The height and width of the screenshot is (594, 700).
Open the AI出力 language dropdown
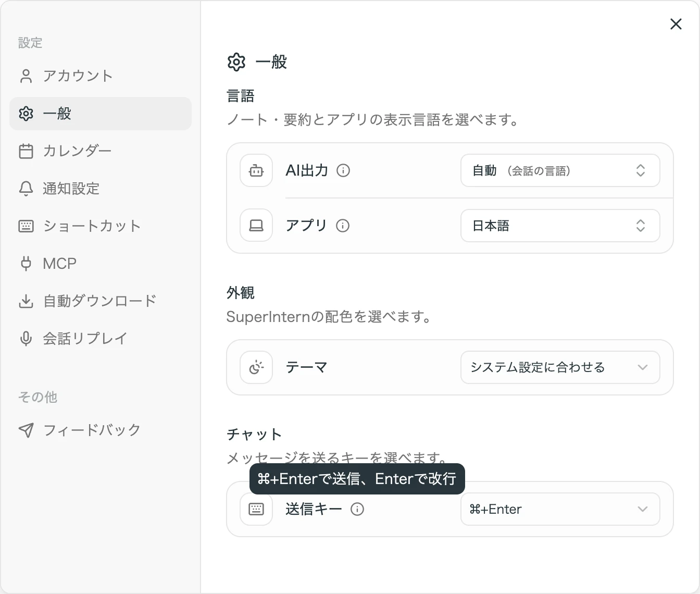[x=560, y=170]
